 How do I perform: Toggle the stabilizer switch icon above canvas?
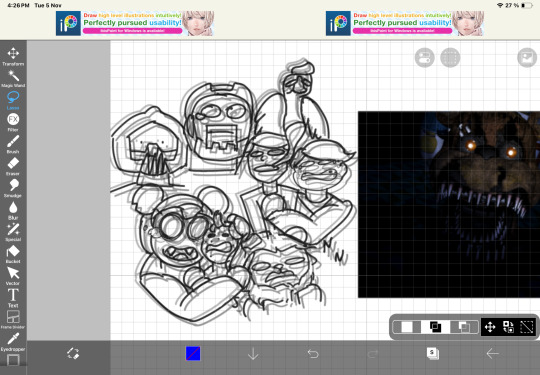[424, 58]
